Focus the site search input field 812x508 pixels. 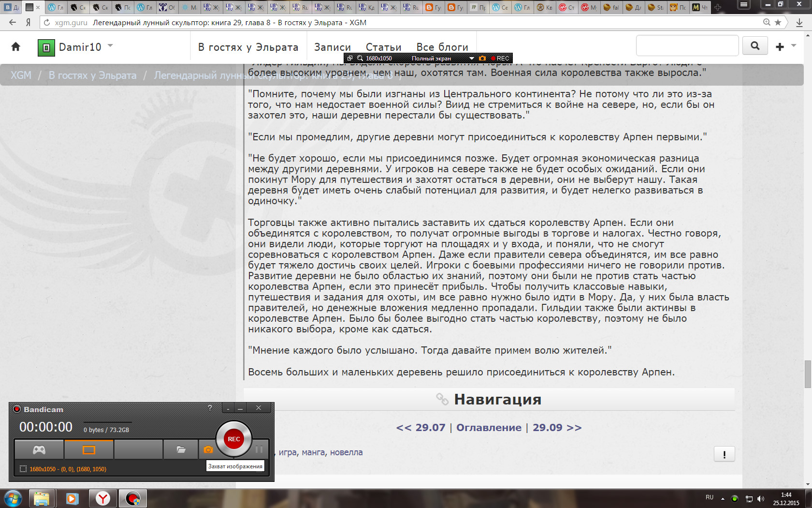687,46
